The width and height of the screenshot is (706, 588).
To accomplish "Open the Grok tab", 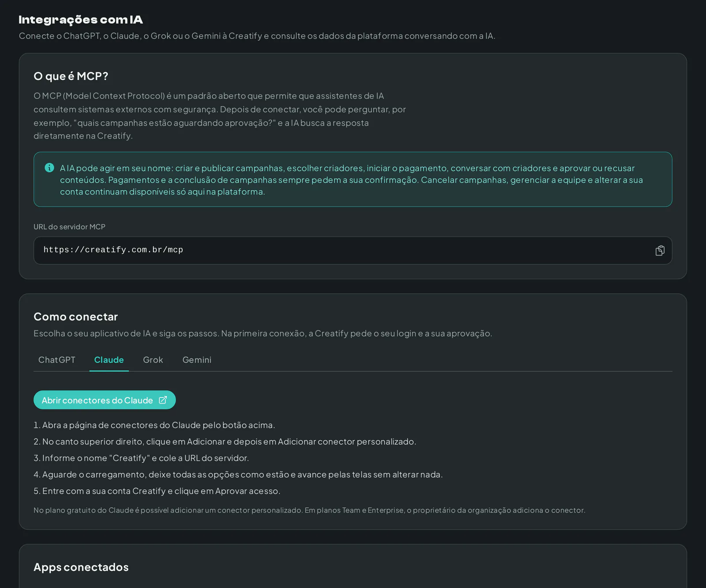I will click(x=153, y=360).
